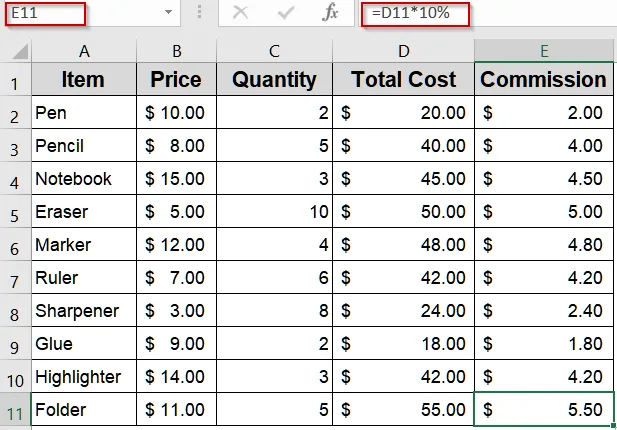This screenshot has width=617, height=430.
Task: Click the Enter checkmark formula bar icon
Action: (x=286, y=13)
